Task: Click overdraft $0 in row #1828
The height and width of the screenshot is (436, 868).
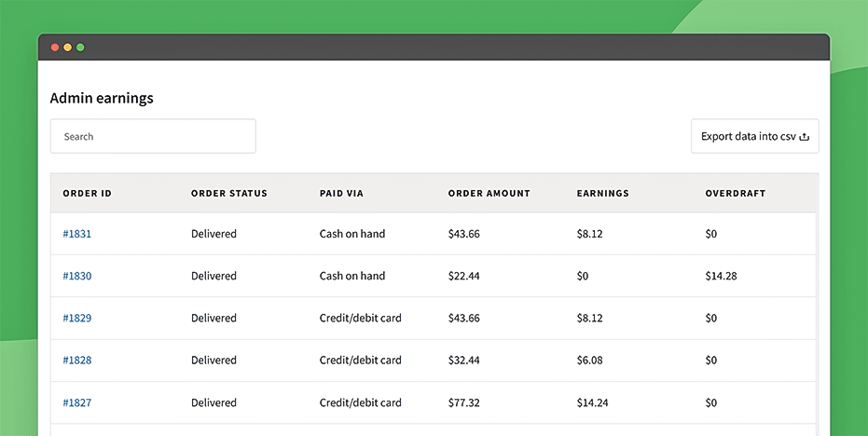Action: 710,361
